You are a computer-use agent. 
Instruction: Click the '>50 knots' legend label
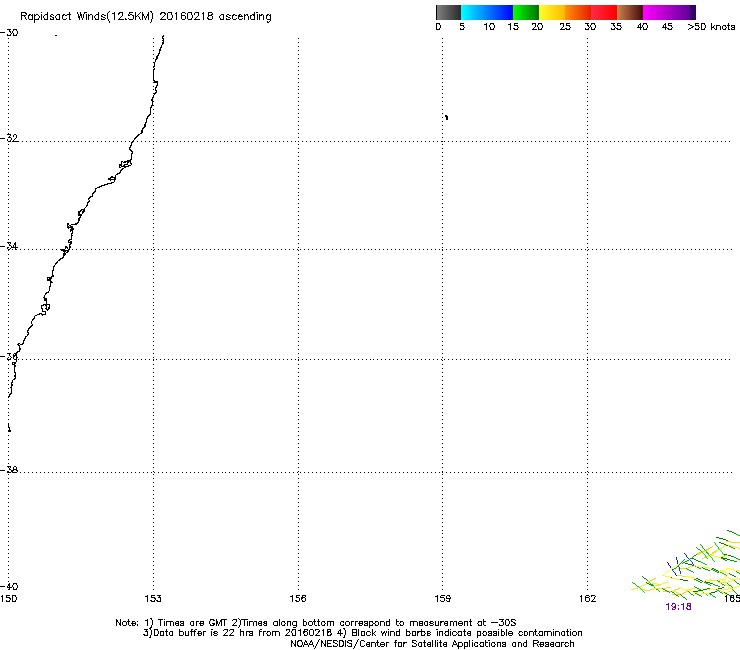[711, 27]
